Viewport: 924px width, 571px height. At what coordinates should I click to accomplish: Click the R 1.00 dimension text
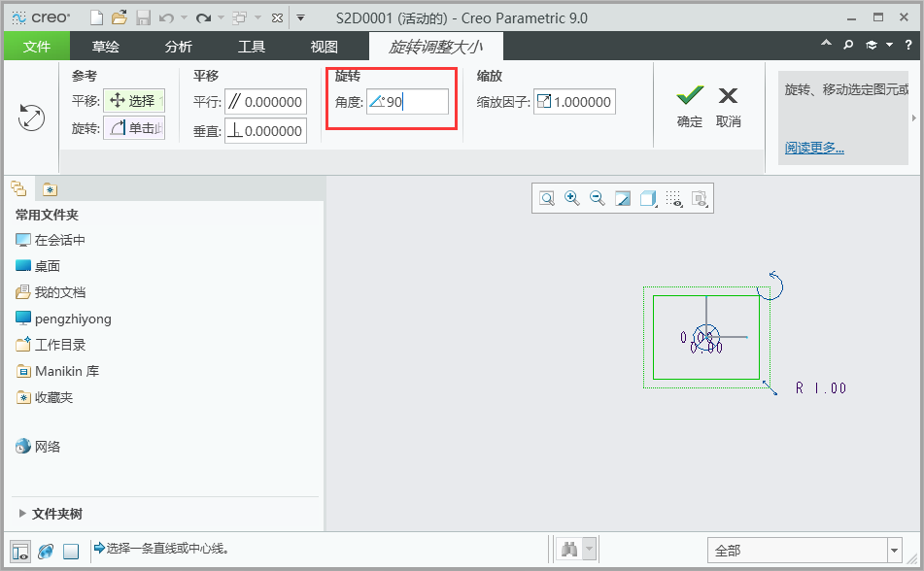[821, 387]
